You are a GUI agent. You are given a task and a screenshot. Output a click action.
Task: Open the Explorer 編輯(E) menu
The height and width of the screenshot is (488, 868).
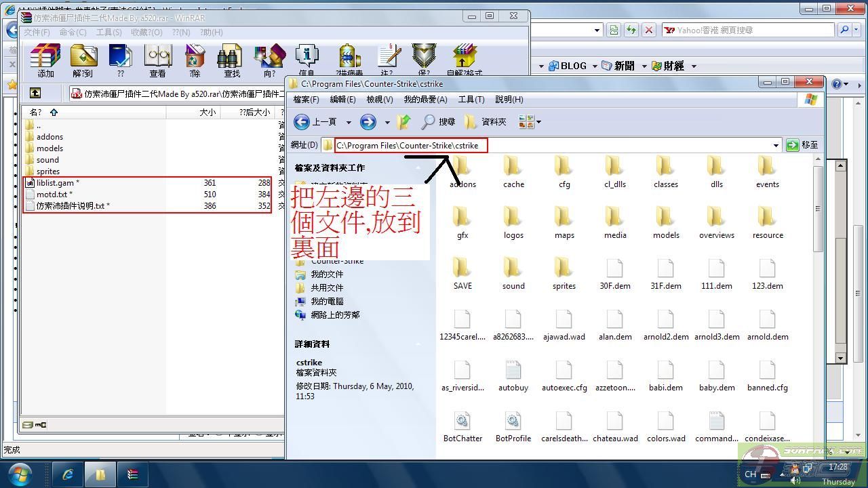pyautogui.click(x=342, y=99)
